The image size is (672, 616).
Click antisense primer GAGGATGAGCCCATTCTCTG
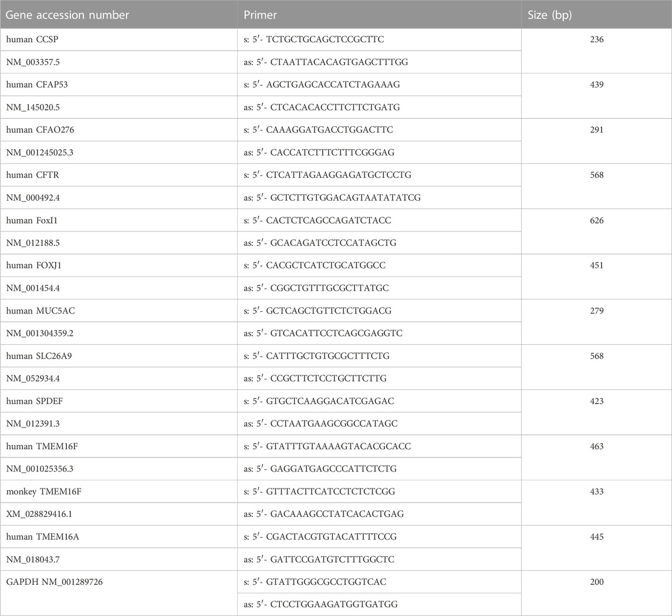[333, 469]
